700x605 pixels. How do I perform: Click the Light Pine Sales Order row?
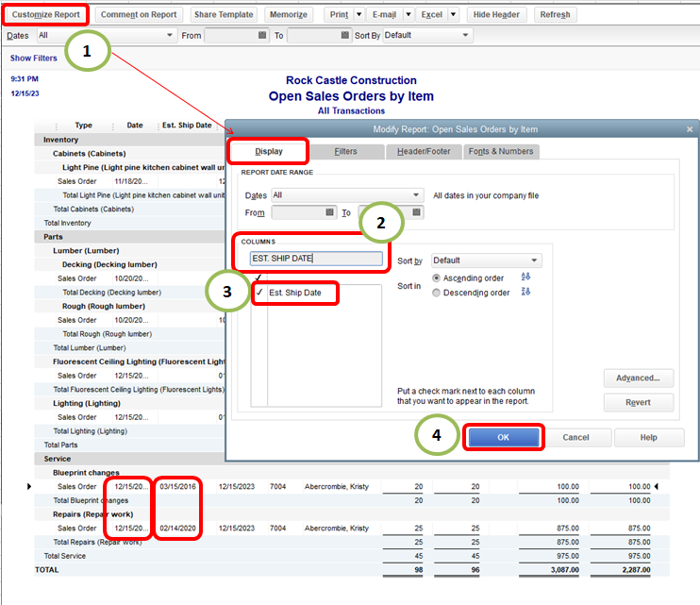pos(130,181)
